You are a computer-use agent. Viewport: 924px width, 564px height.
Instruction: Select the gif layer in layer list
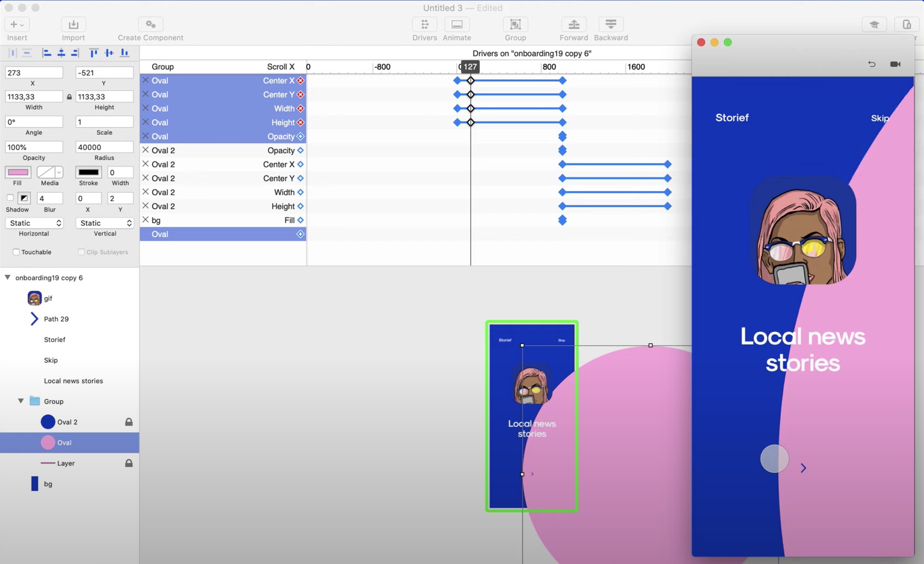[x=70, y=298]
